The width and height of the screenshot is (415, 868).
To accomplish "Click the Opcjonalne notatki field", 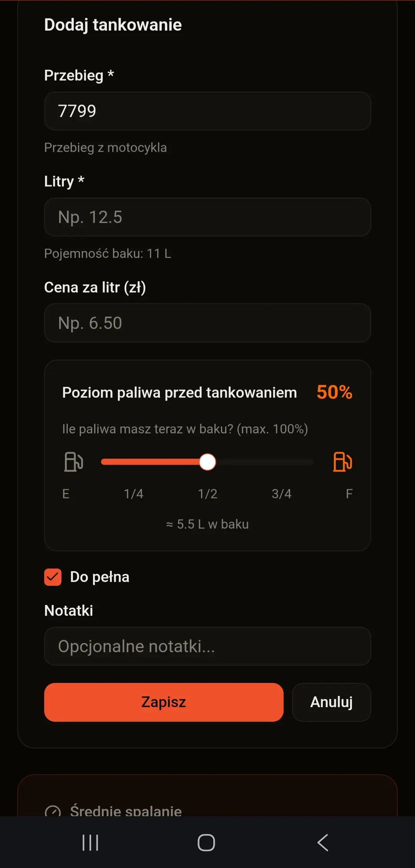I will pos(207,646).
